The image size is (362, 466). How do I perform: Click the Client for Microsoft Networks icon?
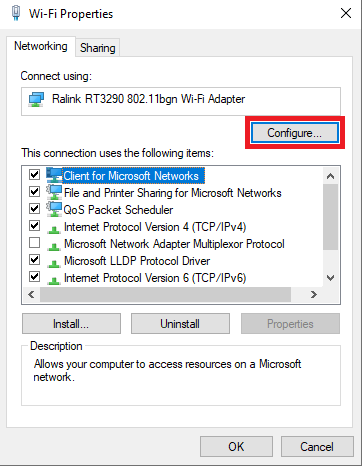(x=54, y=175)
